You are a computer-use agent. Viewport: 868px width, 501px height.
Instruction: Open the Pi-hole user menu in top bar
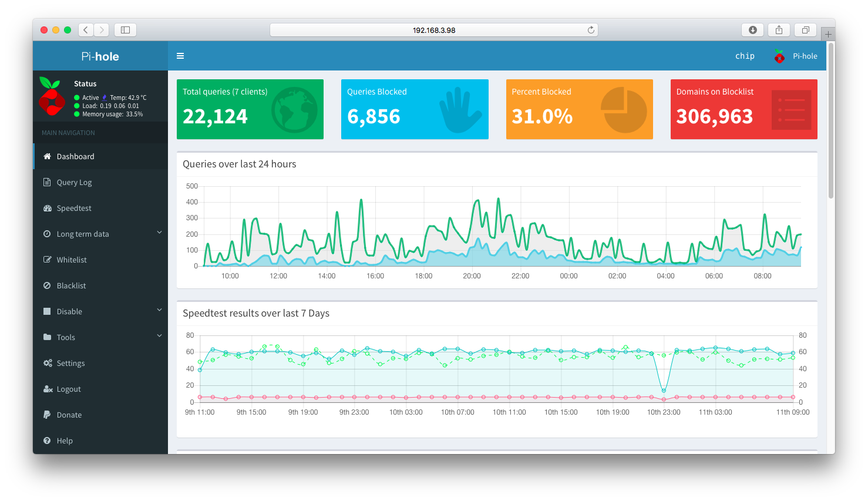pos(796,56)
